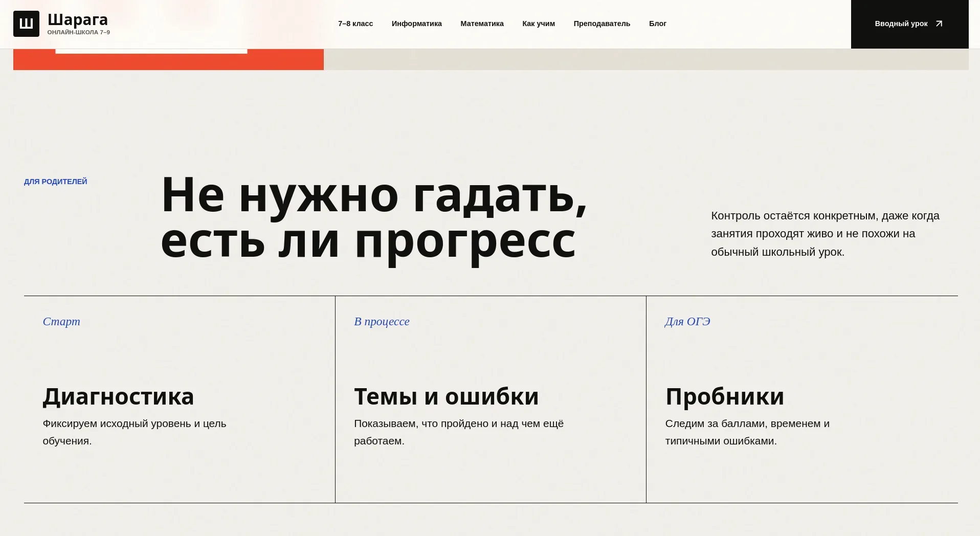Click the Пробники heading
The width and height of the screenshot is (980, 536).
pyautogui.click(x=725, y=396)
